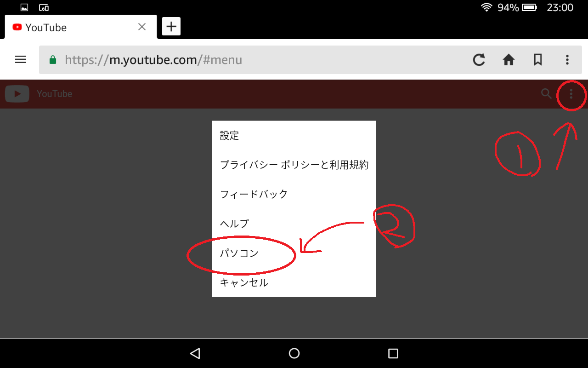Open browser three-dot overflow menu
This screenshot has width=588, height=368.
click(x=567, y=60)
